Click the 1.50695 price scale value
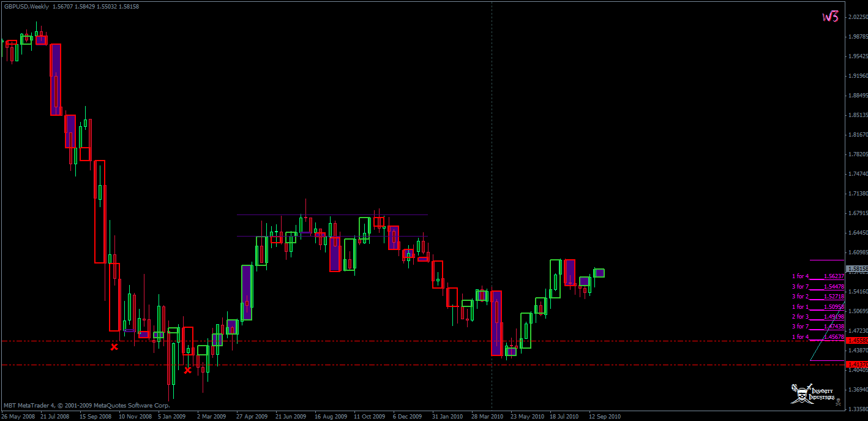This screenshot has height=421, width=868. point(858,311)
